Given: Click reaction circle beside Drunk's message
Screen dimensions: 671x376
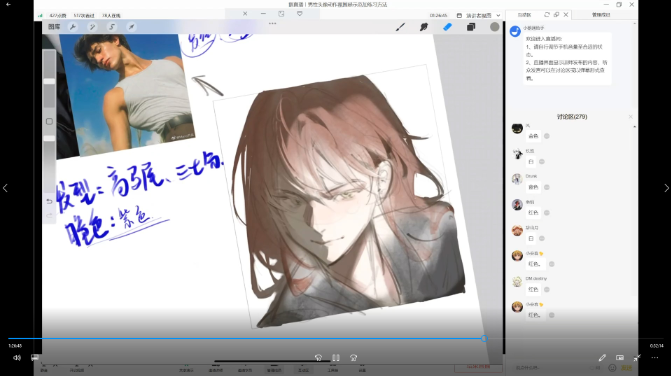Looking at the screenshot, I should tap(546, 187).
